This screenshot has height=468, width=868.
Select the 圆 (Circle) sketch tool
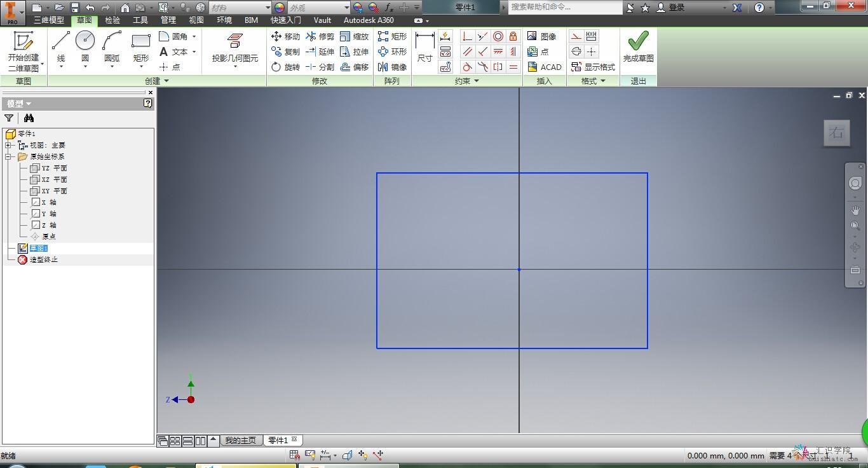(x=85, y=47)
